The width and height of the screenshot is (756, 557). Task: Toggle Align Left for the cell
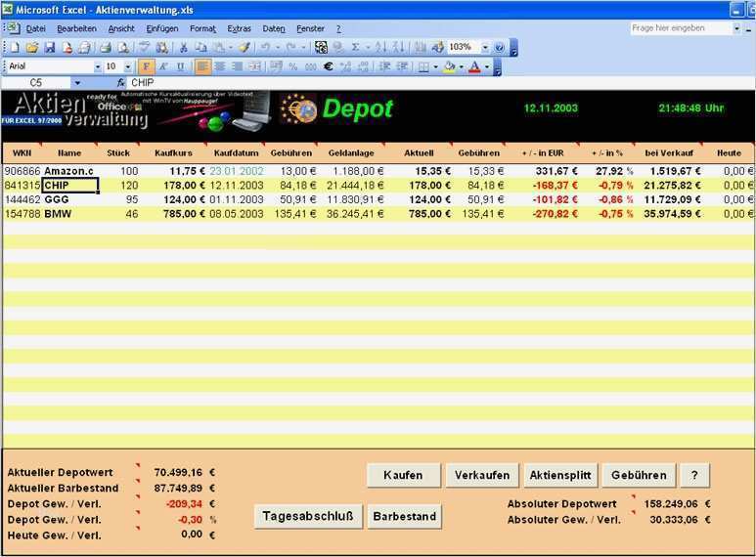click(x=202, y=66)
